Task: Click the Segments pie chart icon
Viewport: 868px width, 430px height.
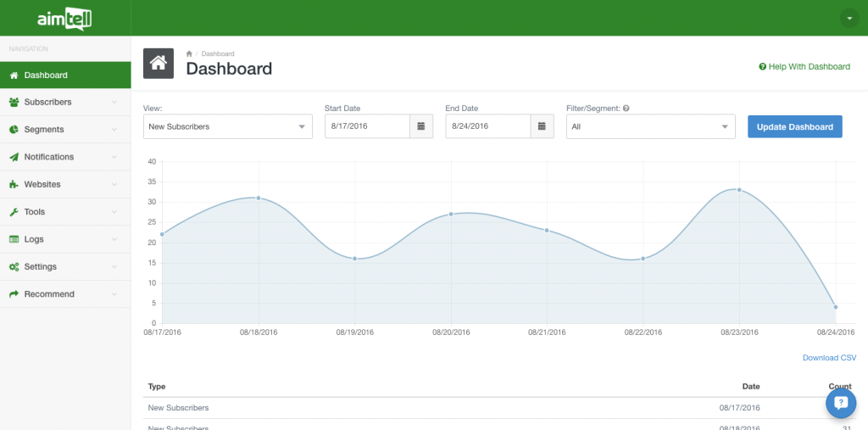Action: click(14, 130)
